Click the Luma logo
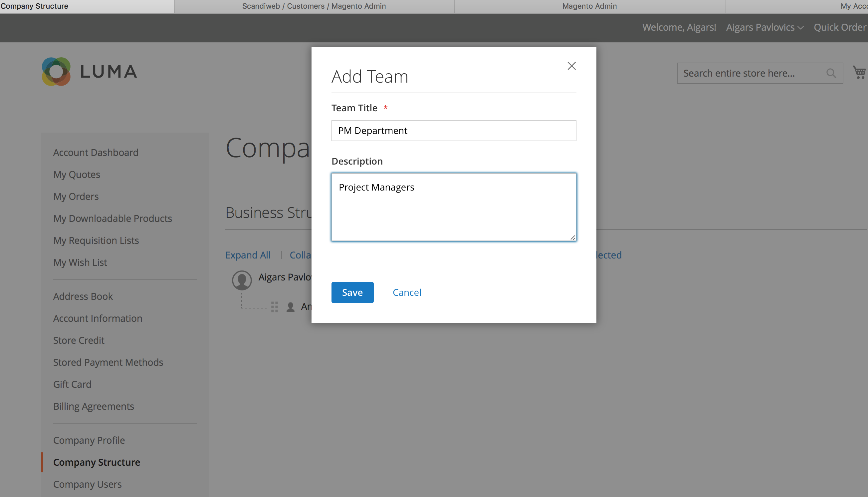 click(89, 72)
